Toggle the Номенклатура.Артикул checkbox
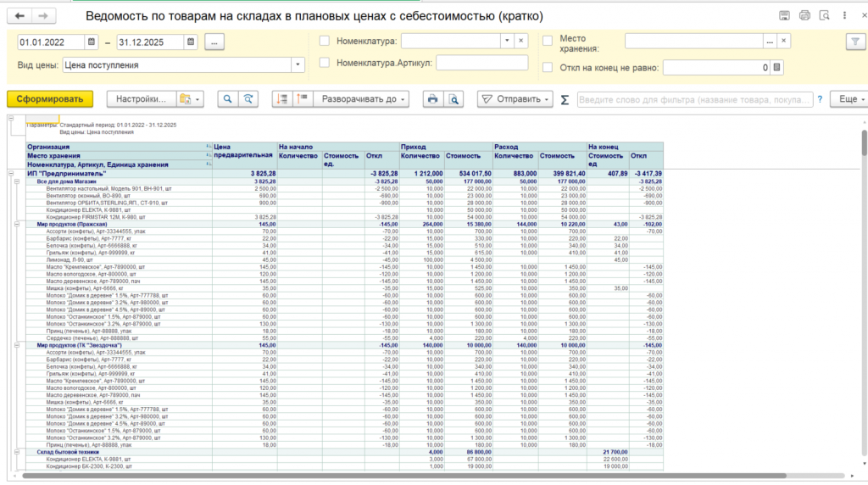Image resolution: width=868 pixels, height=485 pixels. 325,62
